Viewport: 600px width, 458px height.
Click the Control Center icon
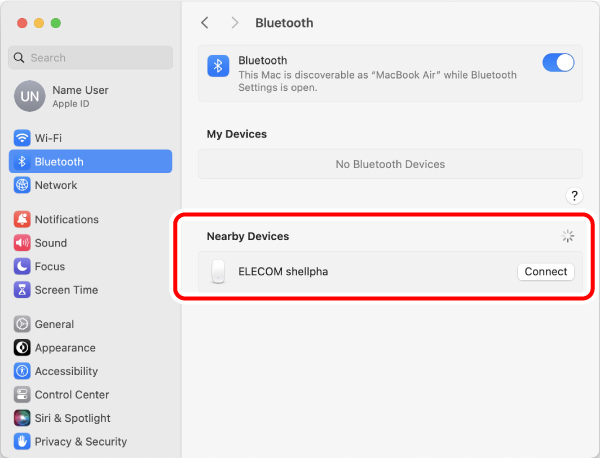(22, 394)
